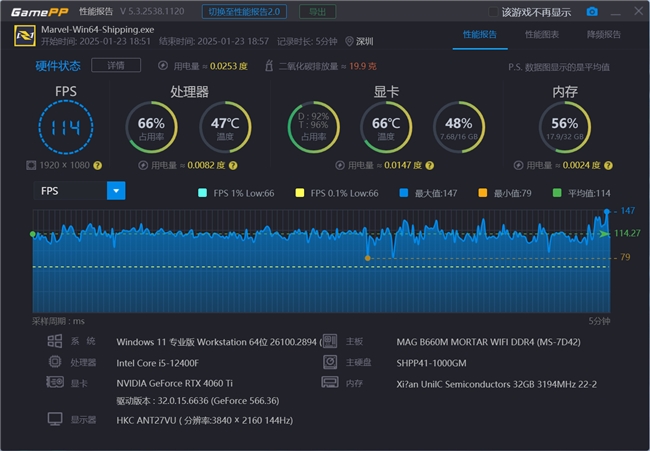Click Intel Core i5-12400F text
The image size is (650, 451).
(158, 363)
